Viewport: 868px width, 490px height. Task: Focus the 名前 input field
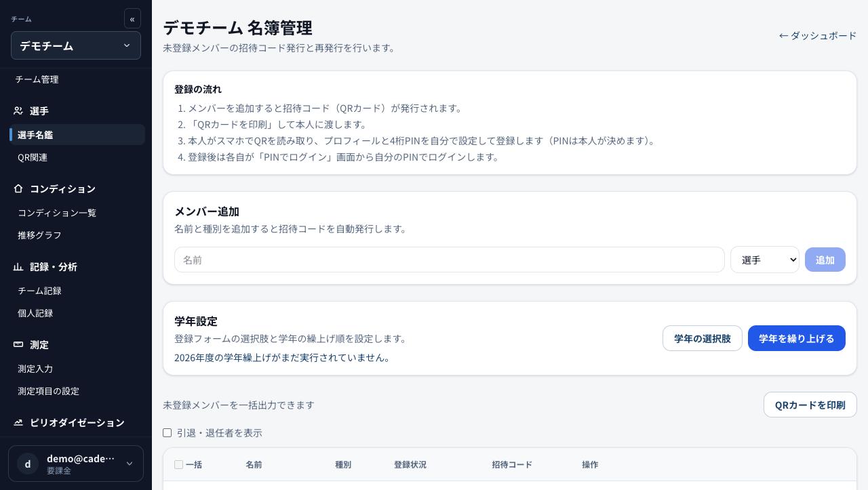[x=450, y=260]
